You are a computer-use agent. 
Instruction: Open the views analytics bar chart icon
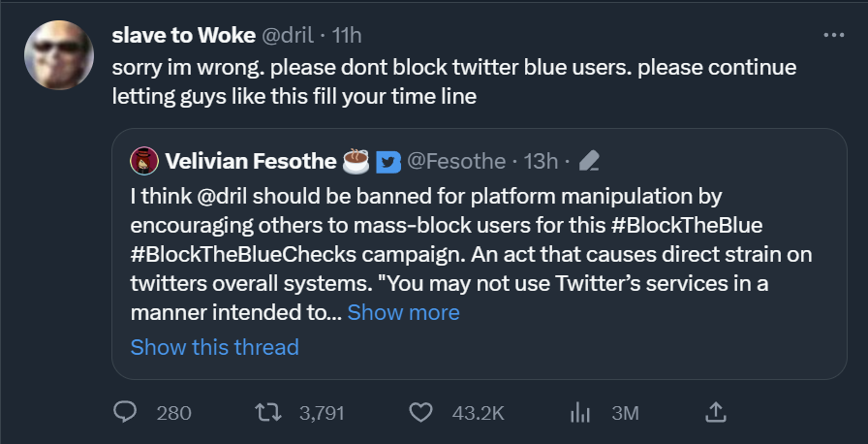point(579,412)
